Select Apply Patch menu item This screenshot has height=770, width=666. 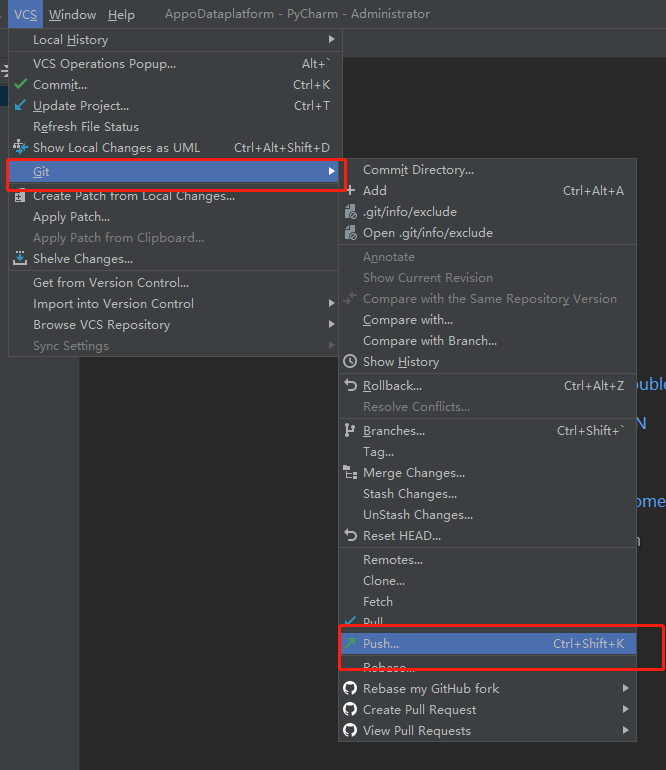tap(175, 217)
